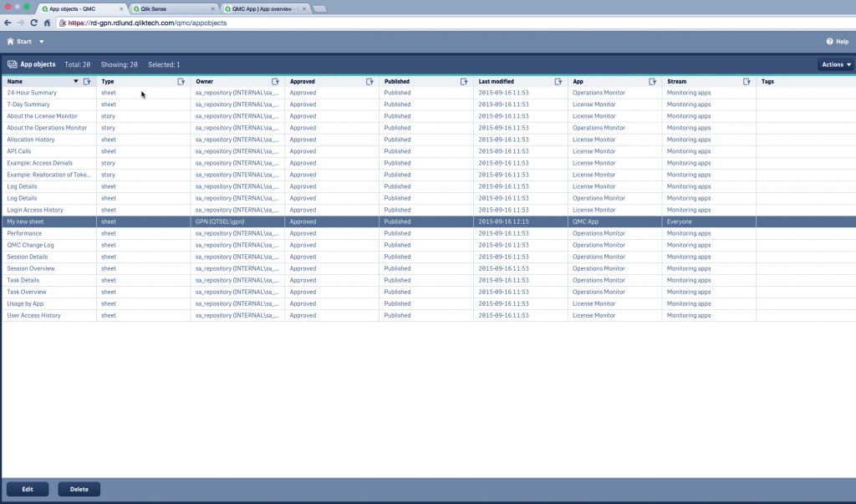Open the App column filter icon
Screen dimensions: 856x504
coord(652,81)
